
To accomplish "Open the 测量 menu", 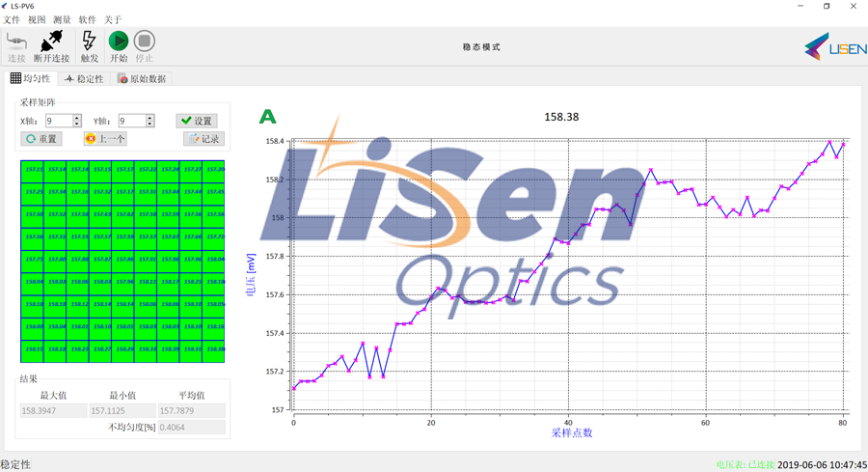I will (62, 19).
